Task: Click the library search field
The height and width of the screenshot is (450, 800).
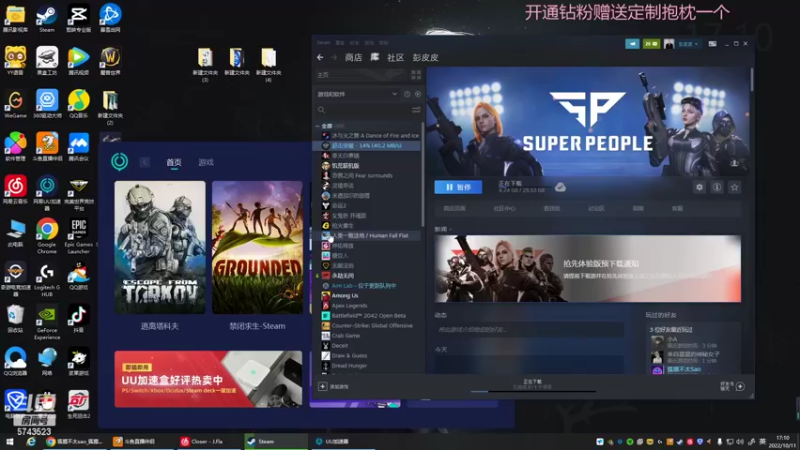Action: pos(363,110)
